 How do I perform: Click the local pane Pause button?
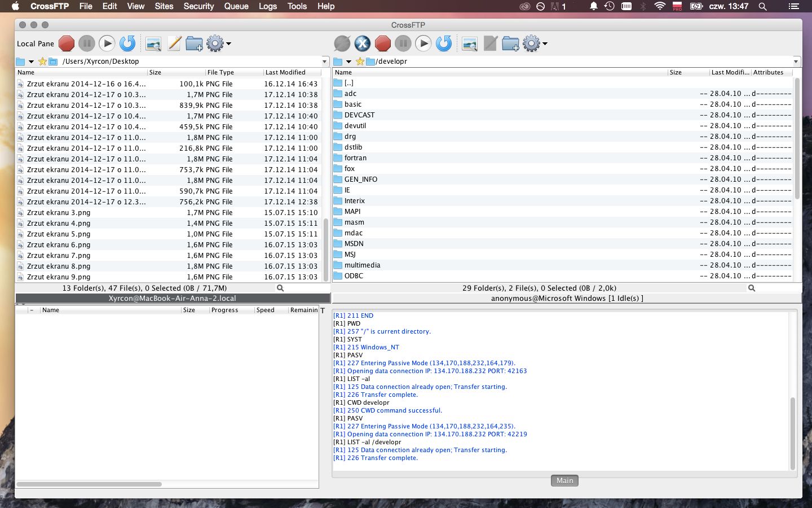coord(86,43)
